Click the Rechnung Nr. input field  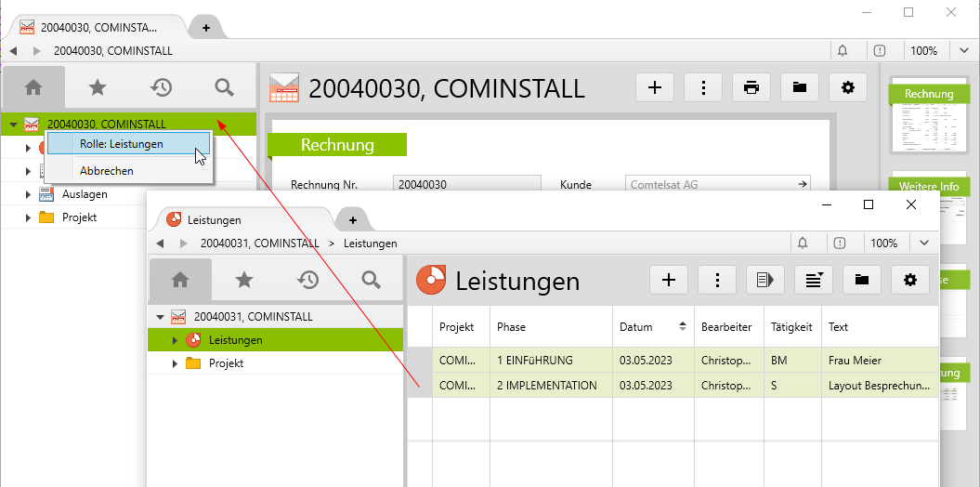point(466,185)
